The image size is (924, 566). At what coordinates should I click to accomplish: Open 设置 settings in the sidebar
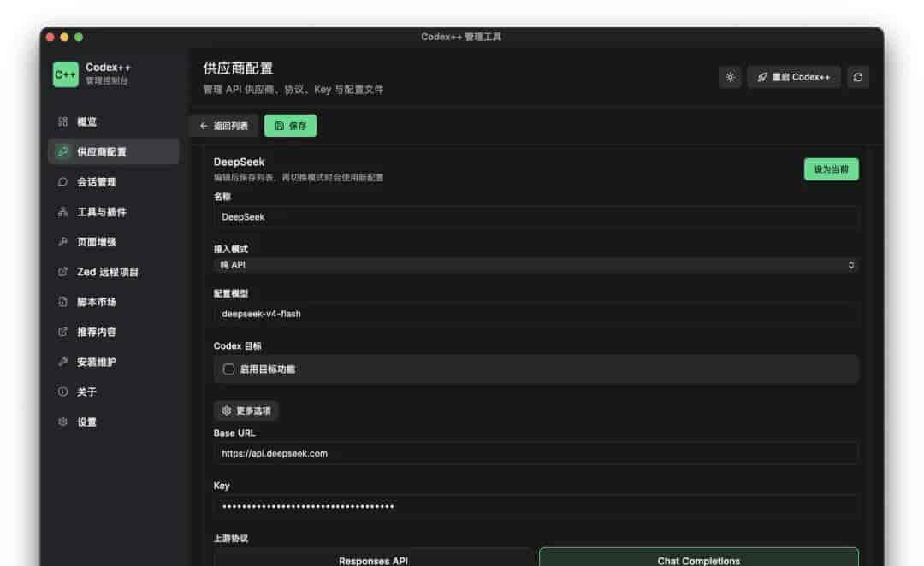tap(113, 422)
